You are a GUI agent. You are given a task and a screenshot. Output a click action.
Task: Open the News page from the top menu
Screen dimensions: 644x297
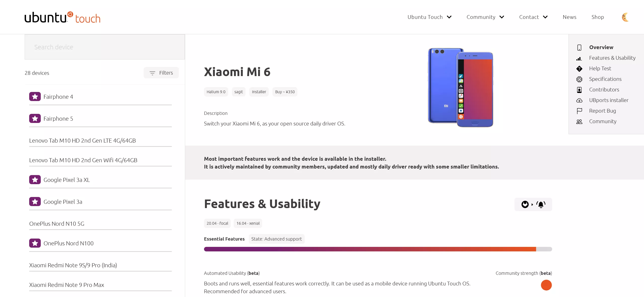(570, 17)
